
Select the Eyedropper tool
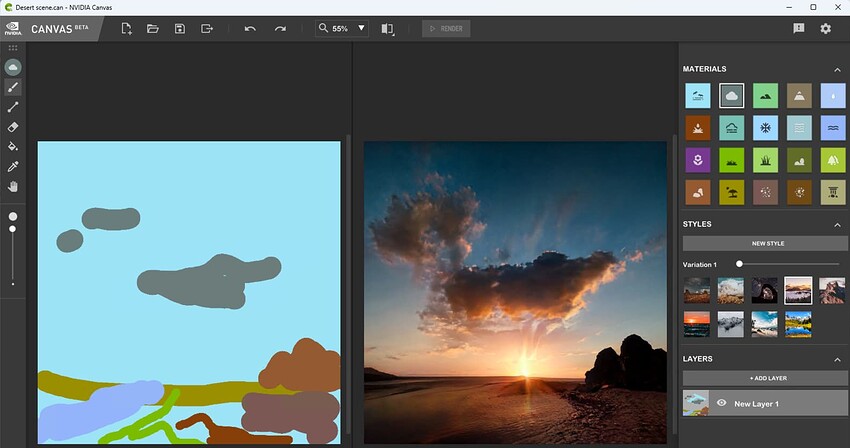point(13,166)
